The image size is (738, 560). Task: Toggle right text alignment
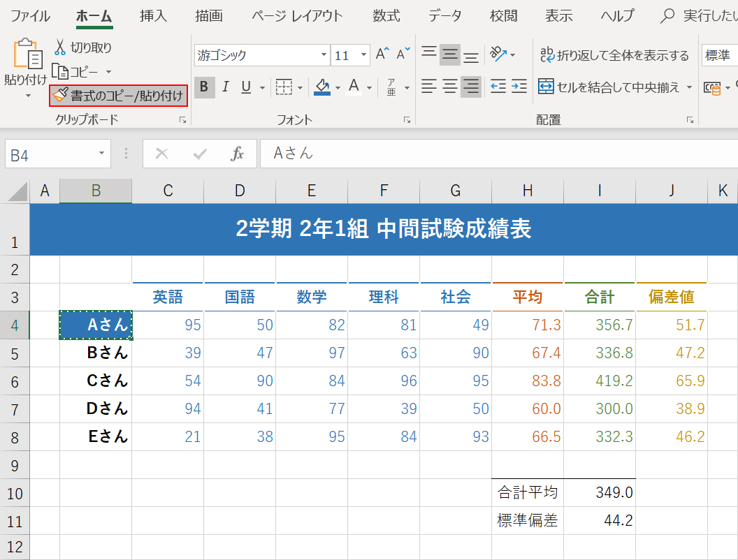[x=470, y=87]
